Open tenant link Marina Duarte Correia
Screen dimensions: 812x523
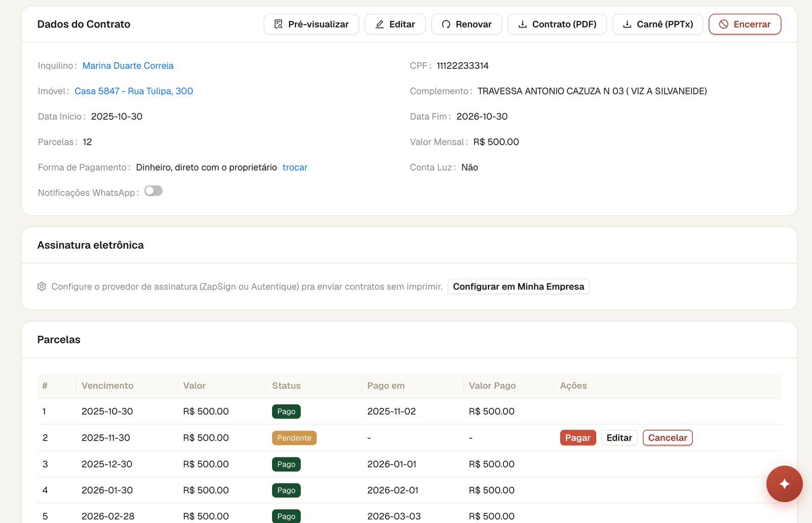tap(128, 66)
